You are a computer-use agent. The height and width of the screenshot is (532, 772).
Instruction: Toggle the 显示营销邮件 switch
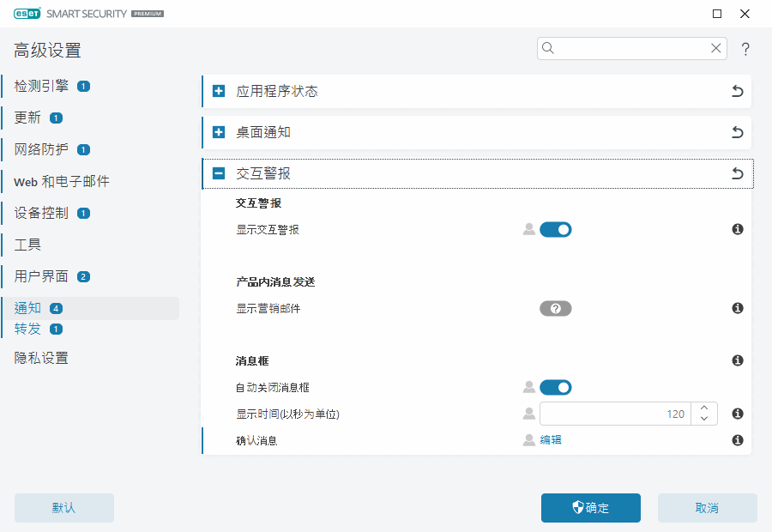click(x=555, y=309)
